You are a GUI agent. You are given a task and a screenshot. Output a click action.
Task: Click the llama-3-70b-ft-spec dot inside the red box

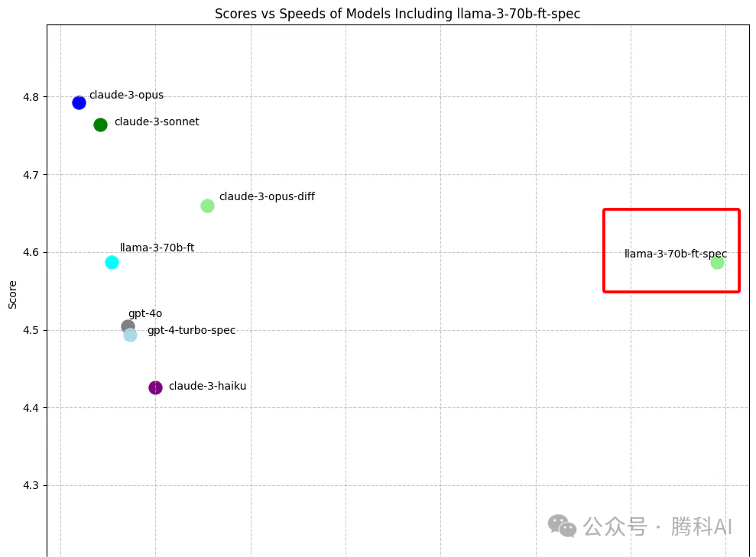tap(717, 263)
